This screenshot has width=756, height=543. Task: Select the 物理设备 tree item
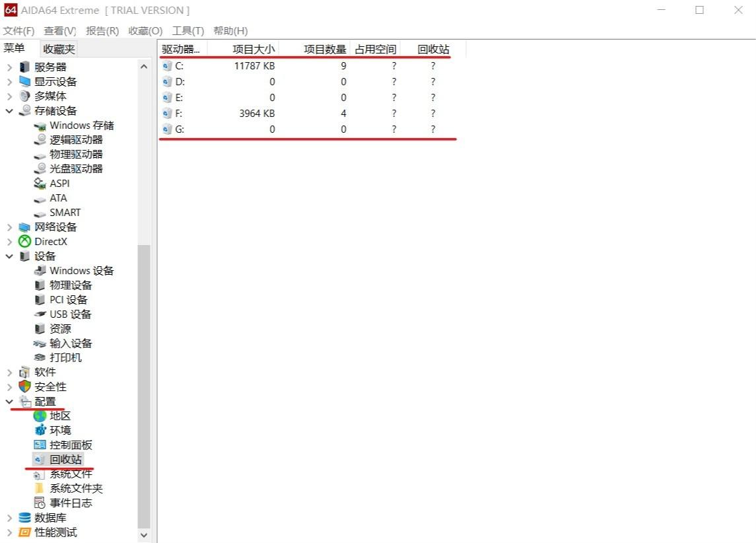[x=71, y=285]
